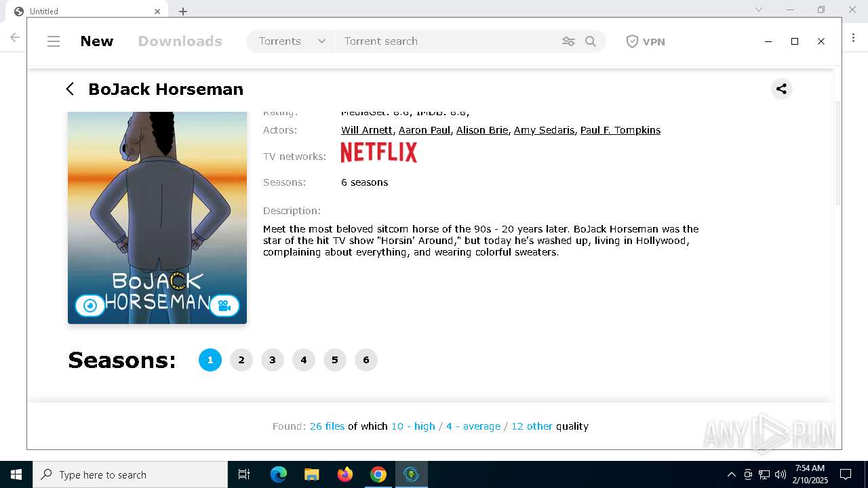Select season 2

(241, 360)
